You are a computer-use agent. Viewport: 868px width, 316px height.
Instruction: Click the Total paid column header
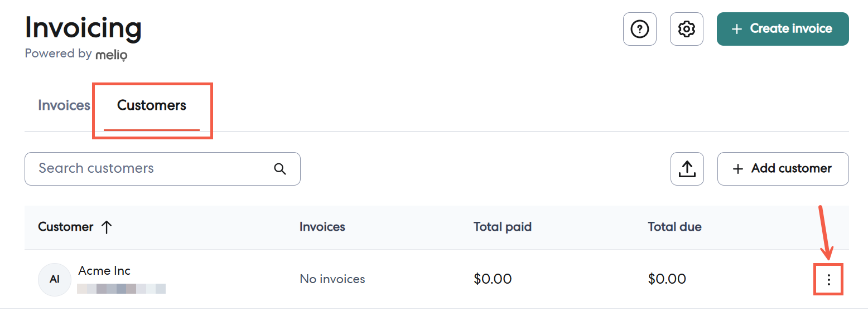(502, 227)
